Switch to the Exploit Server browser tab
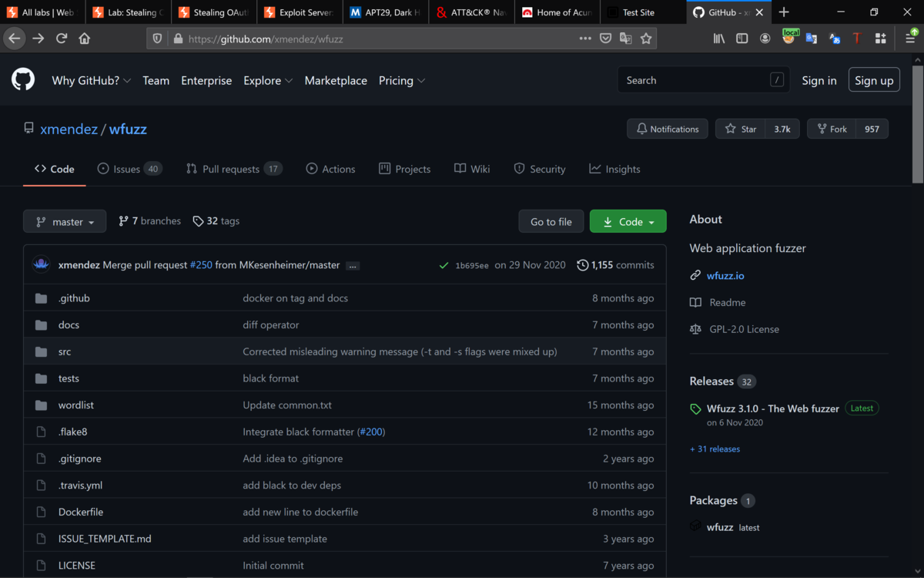The width and height of the screenshot is (924, 578). (298, 12)
